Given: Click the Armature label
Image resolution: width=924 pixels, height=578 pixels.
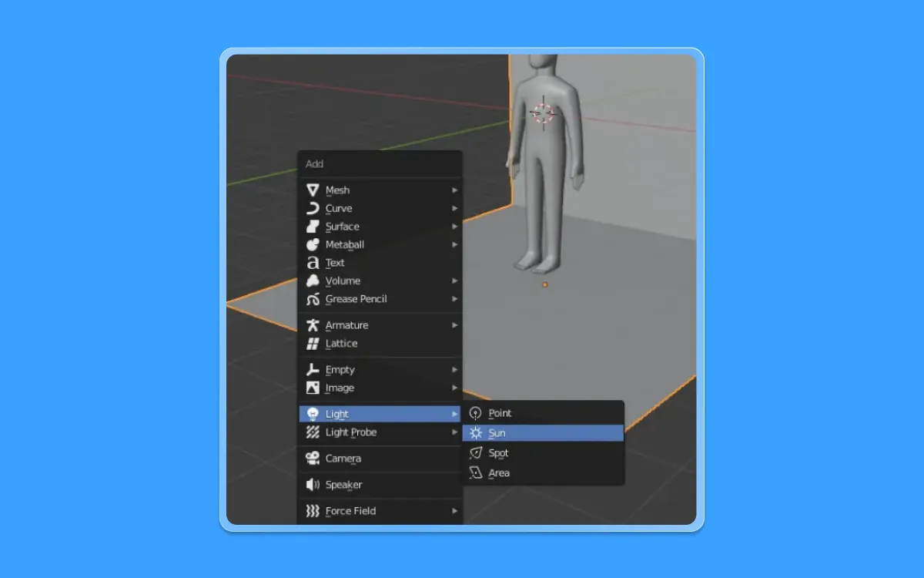Looking at the screenshot, I should click(x=346, y=325).
